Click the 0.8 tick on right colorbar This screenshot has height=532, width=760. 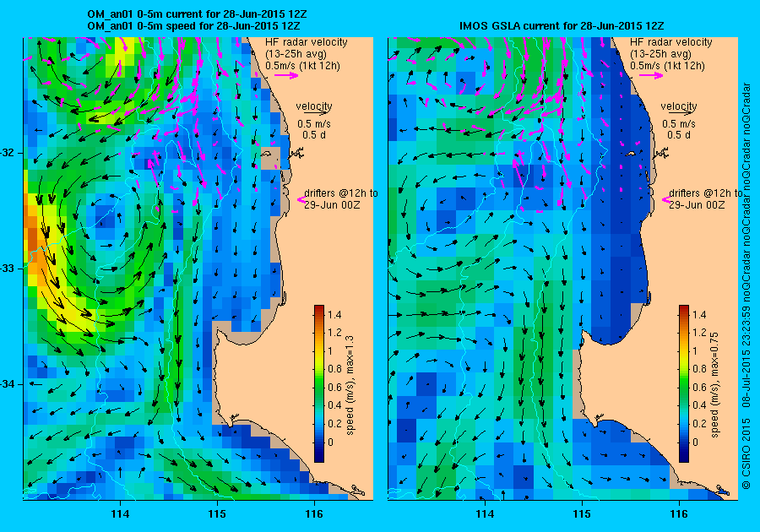click(x=699, y=369)
